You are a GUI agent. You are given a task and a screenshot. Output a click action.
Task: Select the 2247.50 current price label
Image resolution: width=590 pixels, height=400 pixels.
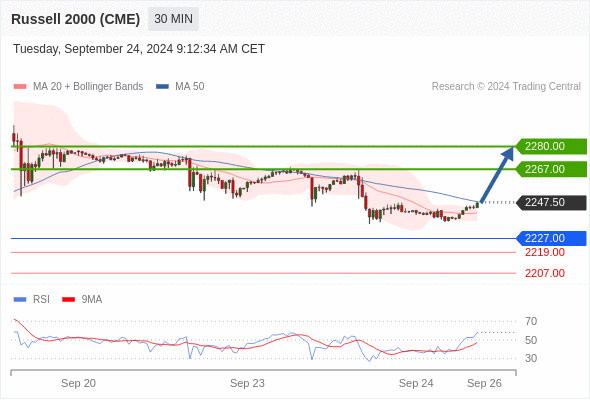(x=551, y=202)
